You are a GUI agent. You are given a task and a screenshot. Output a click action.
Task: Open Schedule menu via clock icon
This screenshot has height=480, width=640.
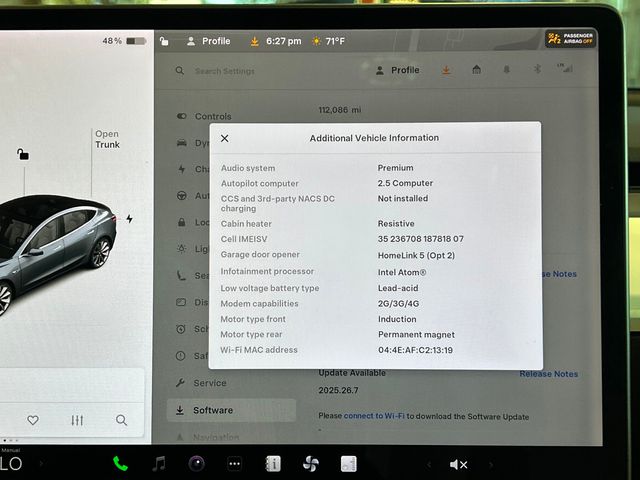181,329
